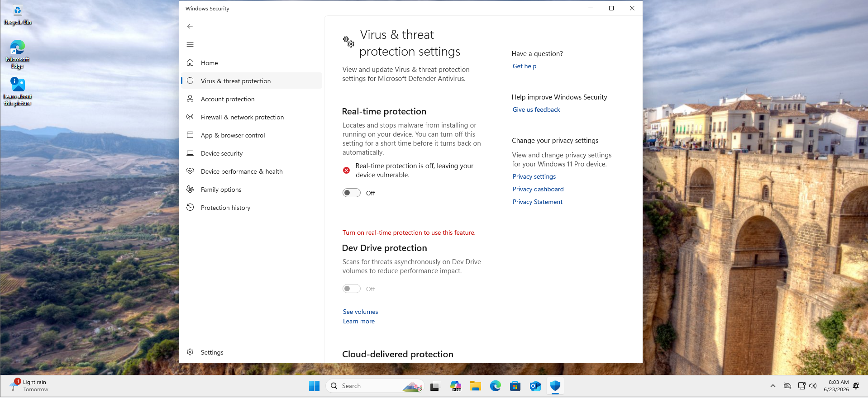Click the shield icon for Virus & threat protection
Viewport: 868px width, 398px height.
190,81
